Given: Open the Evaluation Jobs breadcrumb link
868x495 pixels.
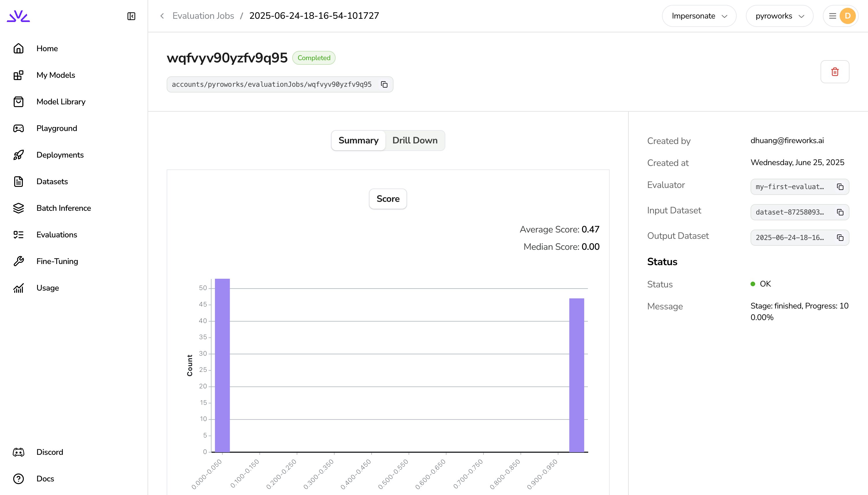Looking at the screenshot, I should [203, 16].
